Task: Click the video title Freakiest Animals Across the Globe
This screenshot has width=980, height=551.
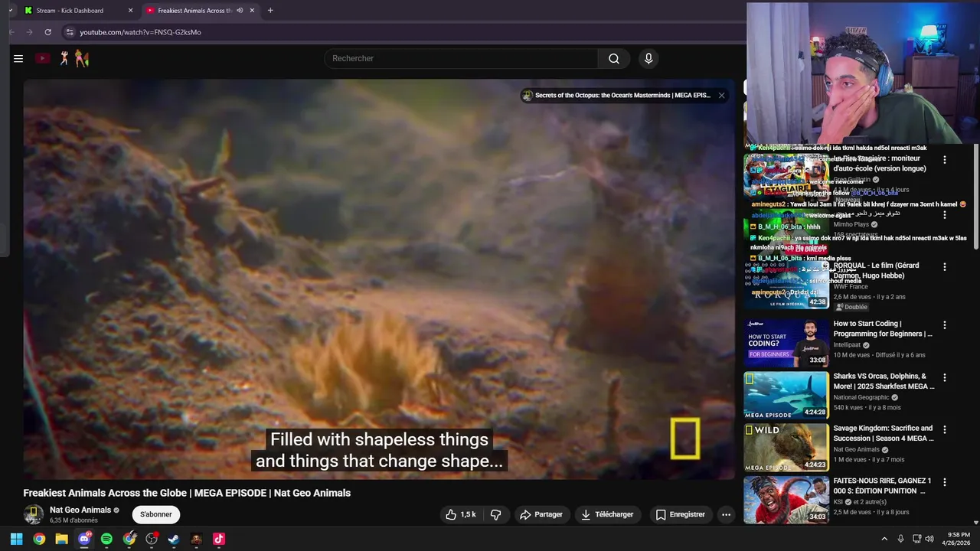Action: [x=187, y=493]
